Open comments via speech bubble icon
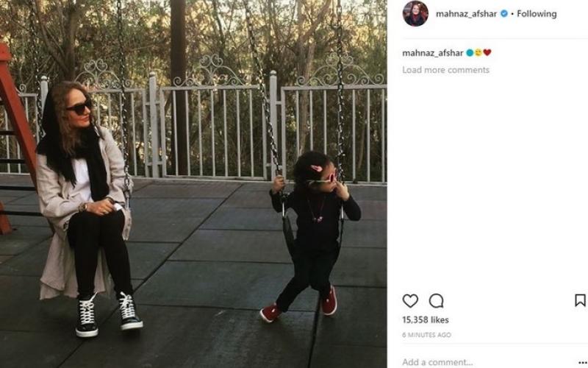The image size is (588, 368). click(x=436, y=301)
